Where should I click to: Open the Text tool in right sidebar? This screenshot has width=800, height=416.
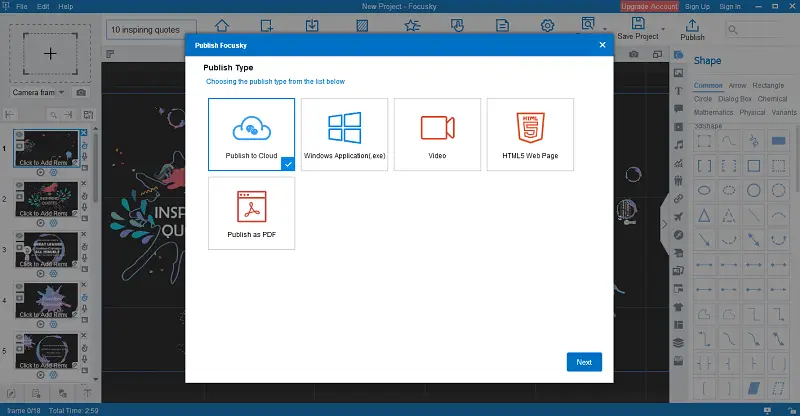(x=678, y=91)
